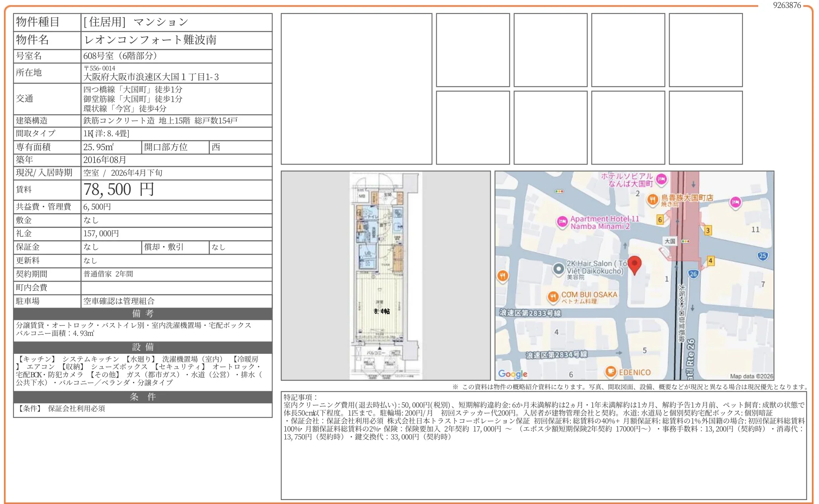This screenshot has width=819, height=504.
Task: Click the red property location marker
Action: tap(635, 265)
